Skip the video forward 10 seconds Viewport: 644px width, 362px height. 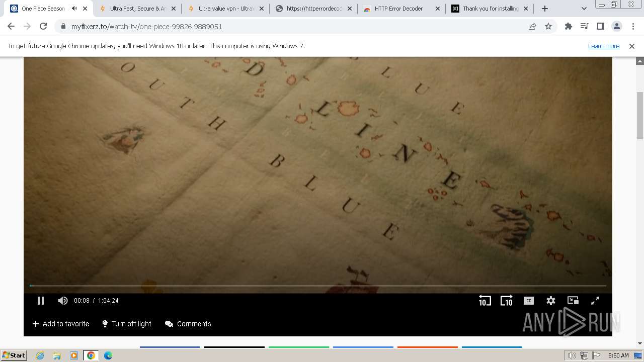(x=506, y=301)
